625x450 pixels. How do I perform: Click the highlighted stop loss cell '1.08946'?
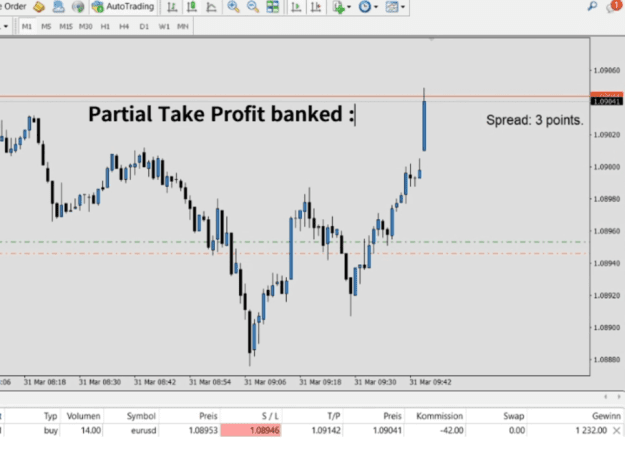click(251, 430)
